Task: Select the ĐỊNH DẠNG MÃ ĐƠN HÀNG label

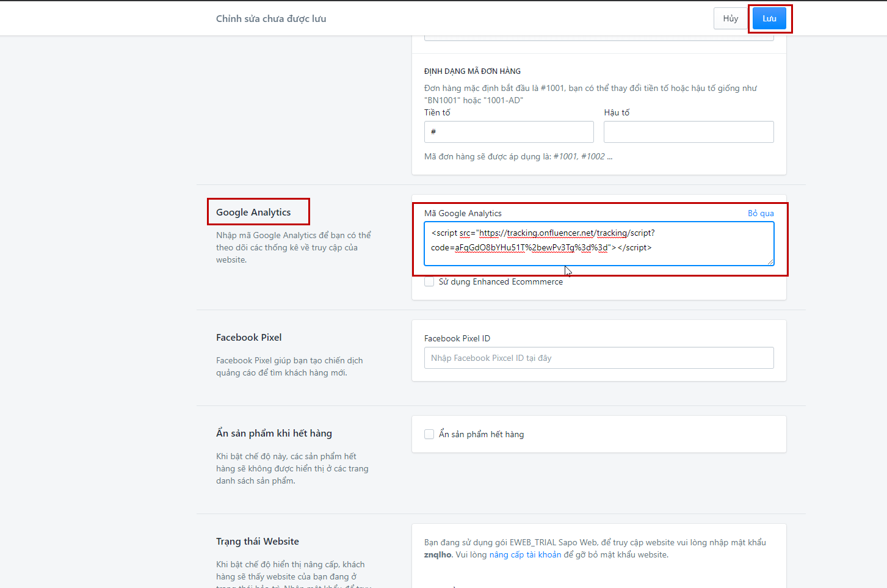Action: pos(472,71)
